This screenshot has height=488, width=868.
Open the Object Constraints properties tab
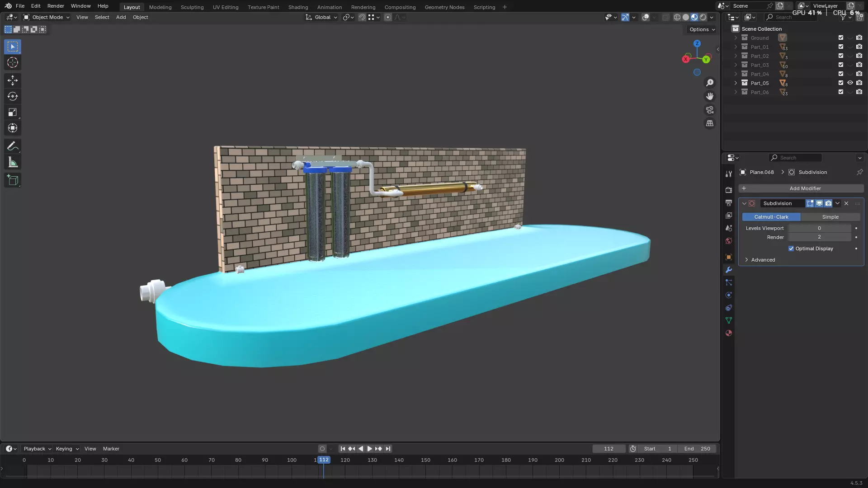pyautogui.click(x=728, y=308)
